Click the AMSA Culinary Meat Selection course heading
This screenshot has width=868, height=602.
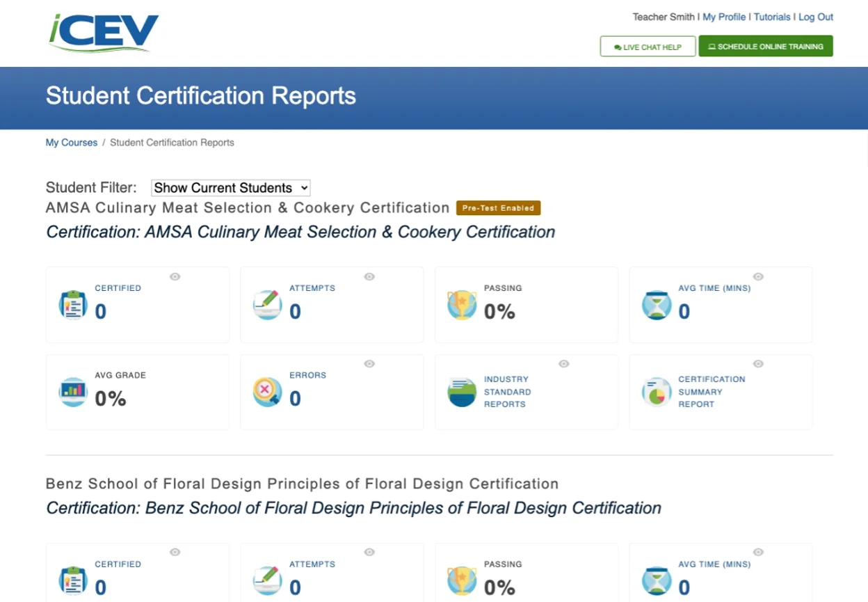(248, 207)
